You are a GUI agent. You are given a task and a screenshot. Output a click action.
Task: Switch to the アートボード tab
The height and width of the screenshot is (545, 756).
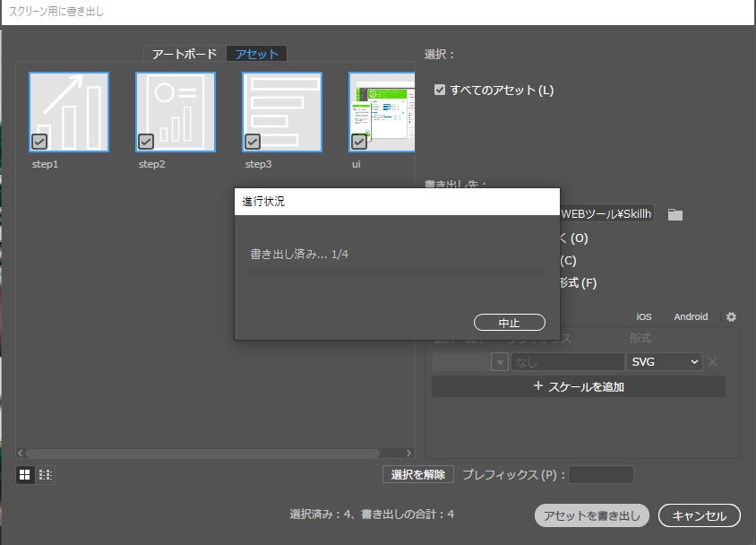pos(185,54)
